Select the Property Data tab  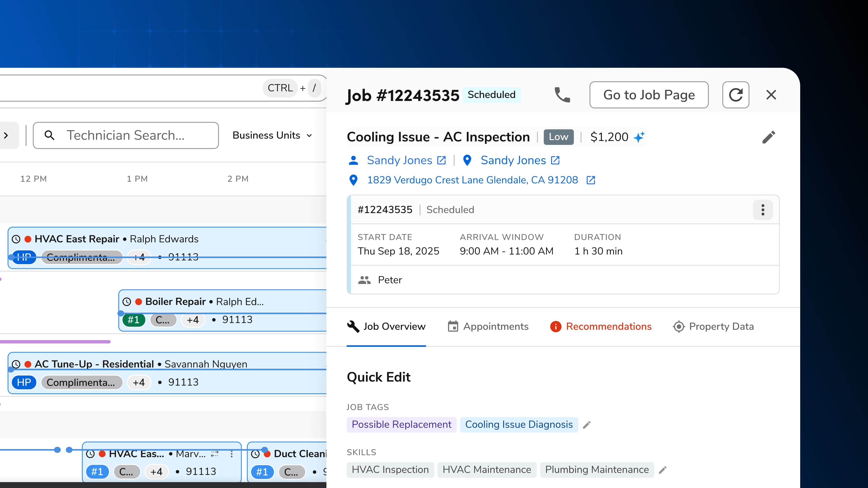tap(713, 326)
